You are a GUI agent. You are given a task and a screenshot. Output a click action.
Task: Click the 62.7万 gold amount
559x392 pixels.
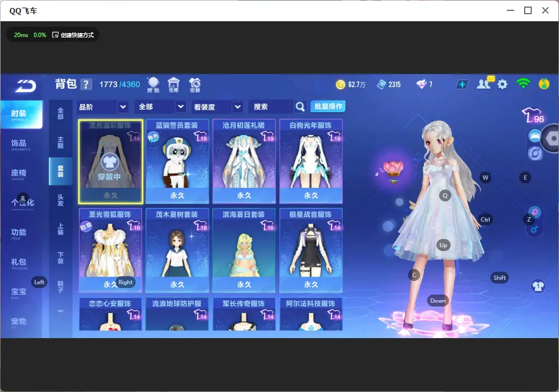pyautogui.click(x=357, y=84)
